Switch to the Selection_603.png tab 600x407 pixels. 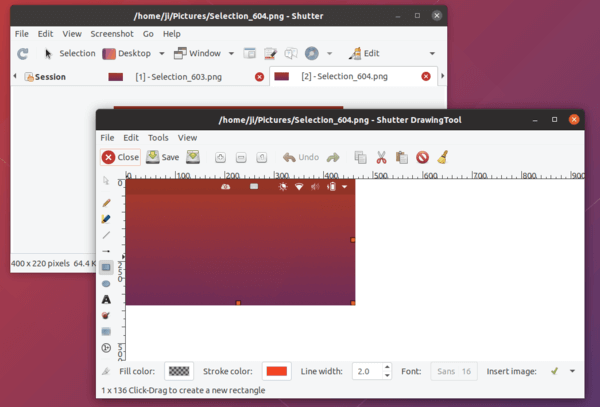tap(178, 77)
